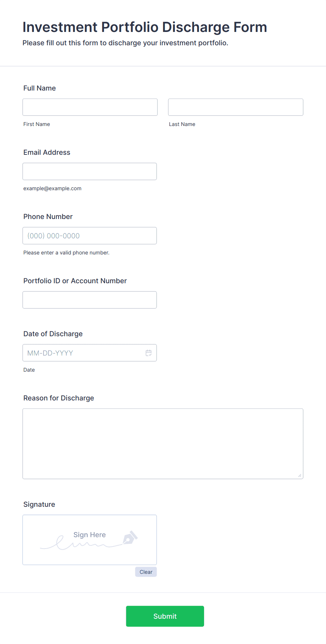
Task: Click the pen nib icon in signature box
Action: coord(130,538)
